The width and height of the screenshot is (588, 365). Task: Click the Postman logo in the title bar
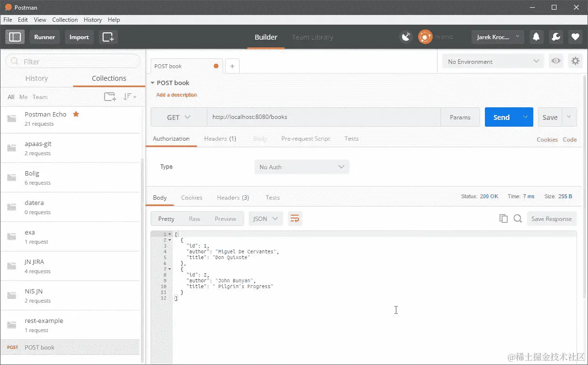click(8, 7)
